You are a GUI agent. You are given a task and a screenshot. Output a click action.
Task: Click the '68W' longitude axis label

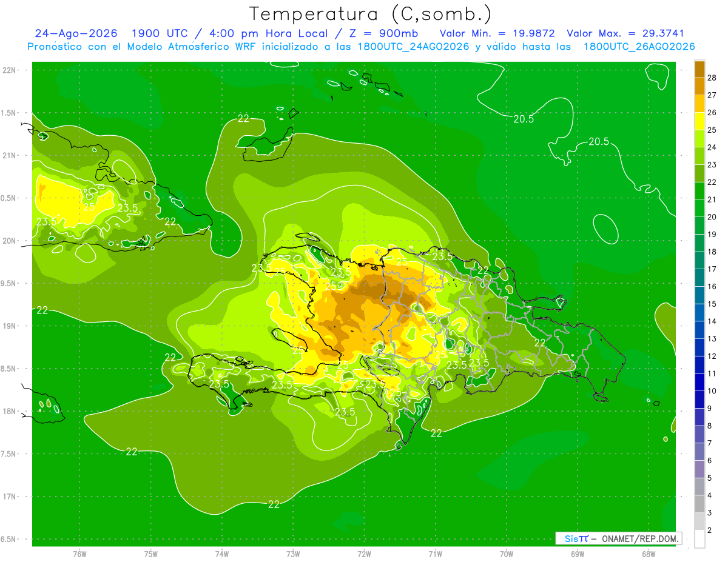click(649, 554)
